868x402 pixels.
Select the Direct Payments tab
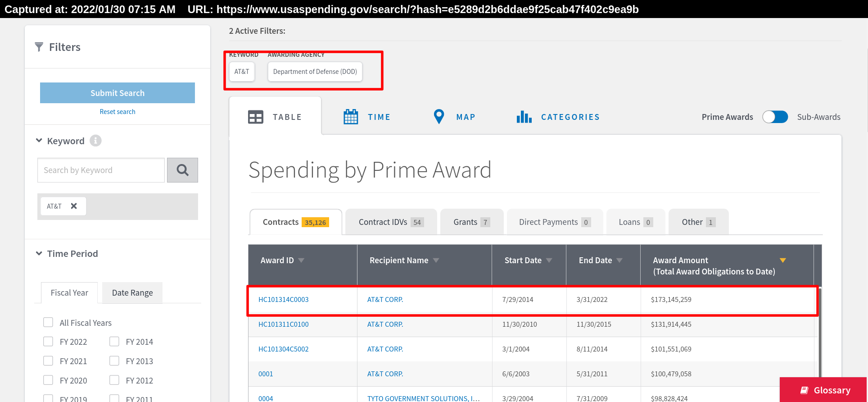point(555,222)
